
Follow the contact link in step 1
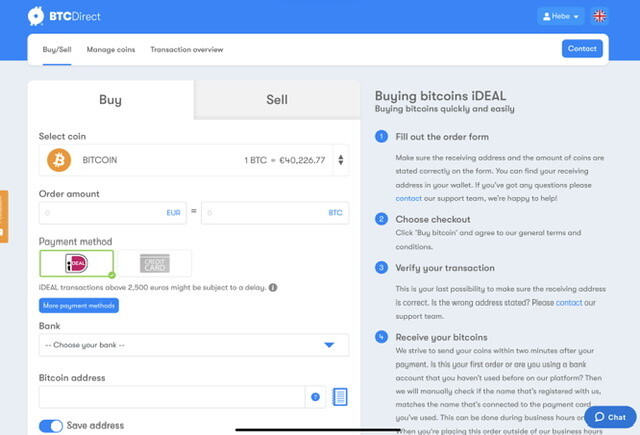click(x=409, y=198)
